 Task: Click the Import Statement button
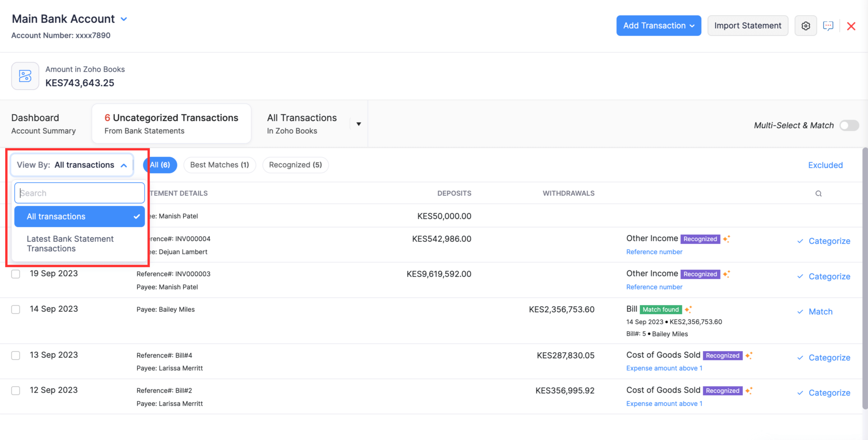[748, 25]
